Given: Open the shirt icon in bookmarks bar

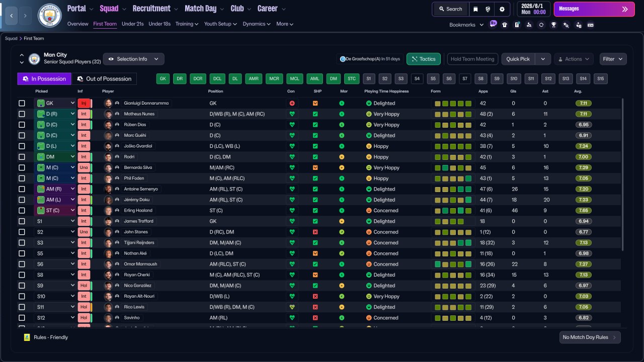Looking at the screenshot, I should click(x=505, y=25).
